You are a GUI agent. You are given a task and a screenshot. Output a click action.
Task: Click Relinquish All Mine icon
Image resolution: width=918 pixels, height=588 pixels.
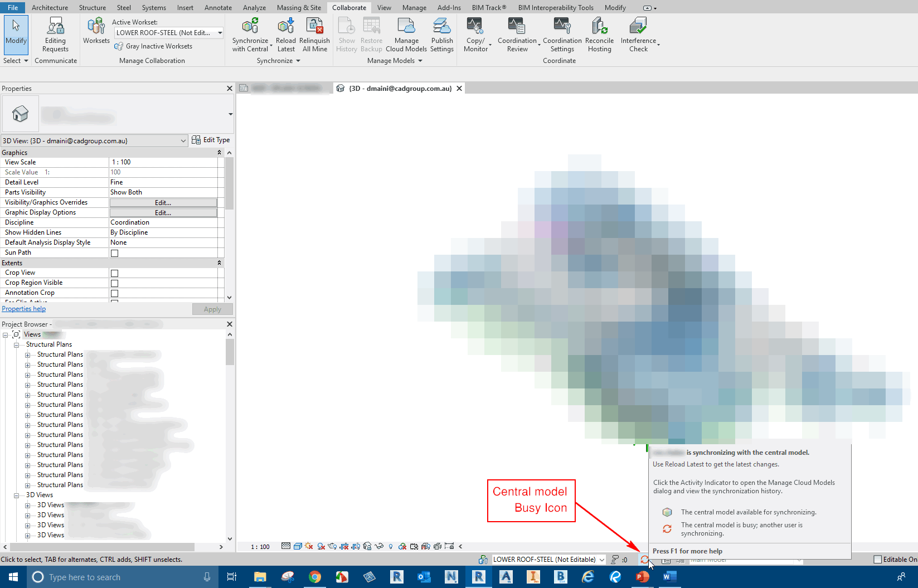click(315, 26)
